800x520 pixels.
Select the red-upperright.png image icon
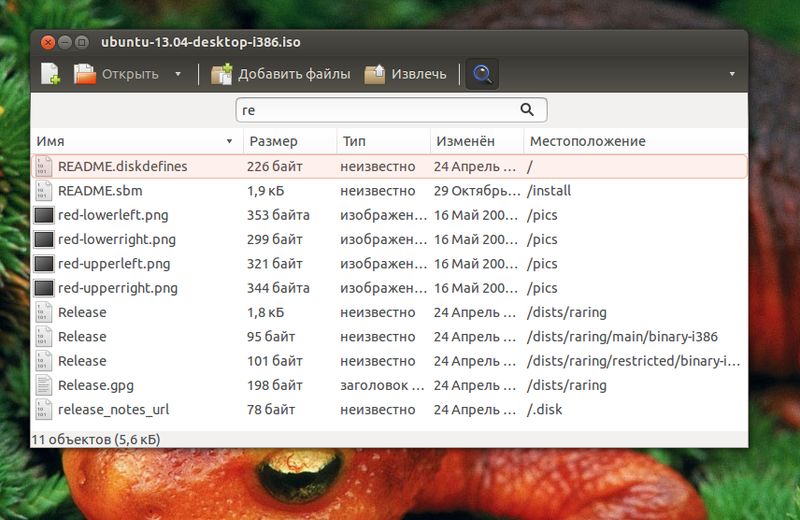pos(44,288)
